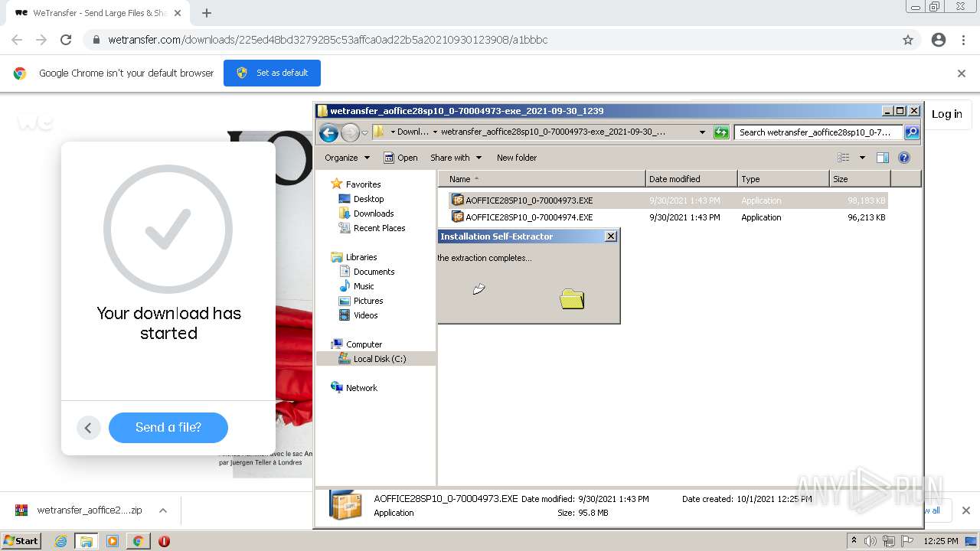Click the Send a file? button

pyautogui.click(x=168, y=428)
